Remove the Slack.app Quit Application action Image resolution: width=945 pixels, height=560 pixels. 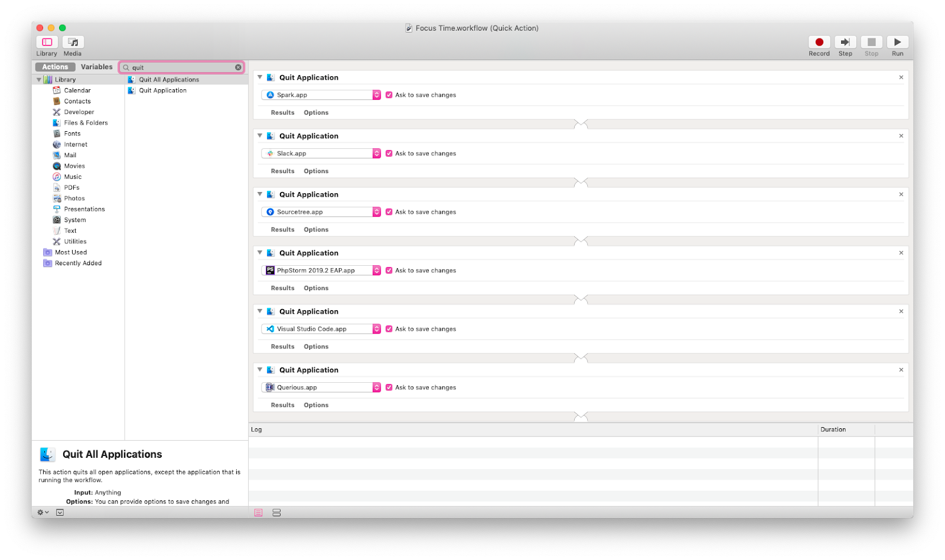(x=901, y=136)
